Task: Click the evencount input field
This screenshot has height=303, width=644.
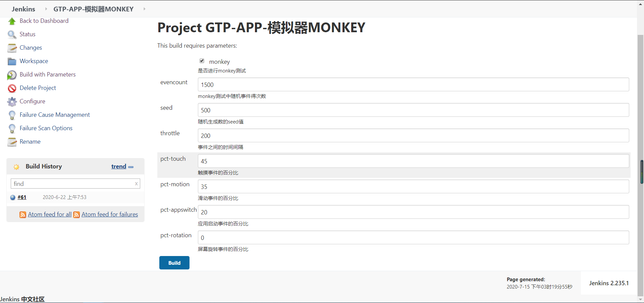Action: [413, 85]
